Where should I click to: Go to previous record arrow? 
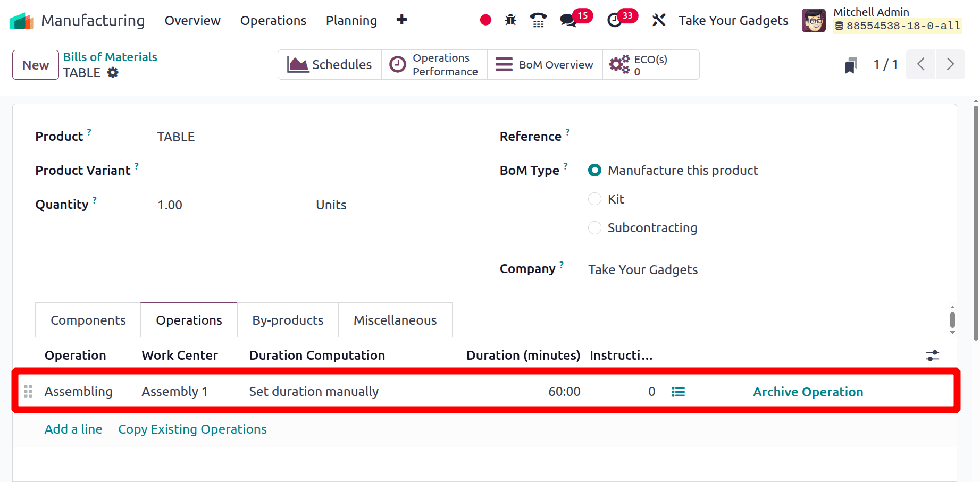pyautogui.click(x=921, y=64)
